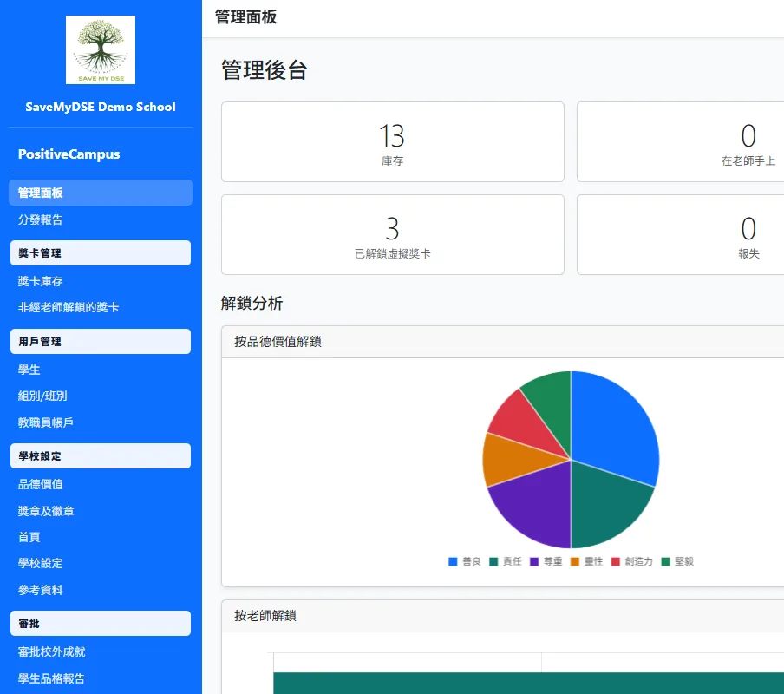This screenshot has width=784, height=694.
Task: Click the purple pie chart slice
Action: [538, 505]
